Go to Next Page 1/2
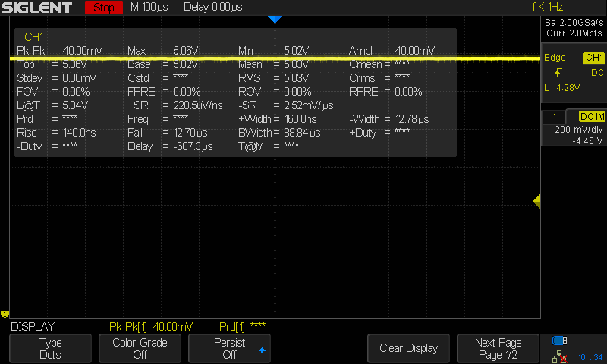Viewport: 607px width, 364px height. click(497, 348)
